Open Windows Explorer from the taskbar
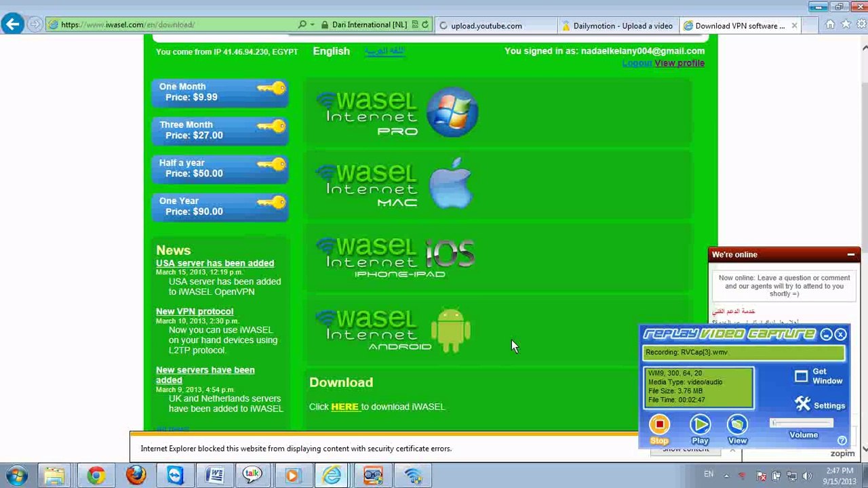Image resolution: width=868 pixels, height=488 pixels. pos(55,475)
